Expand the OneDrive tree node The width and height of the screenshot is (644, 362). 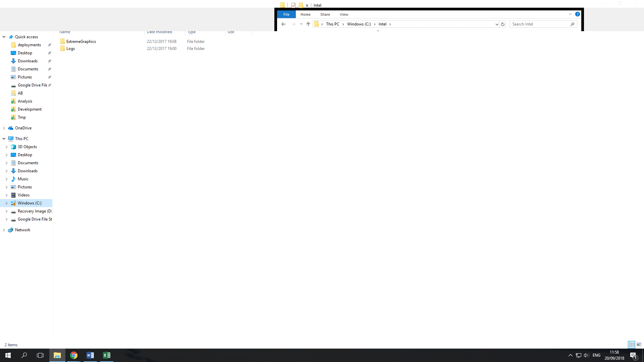pos(4,128)
